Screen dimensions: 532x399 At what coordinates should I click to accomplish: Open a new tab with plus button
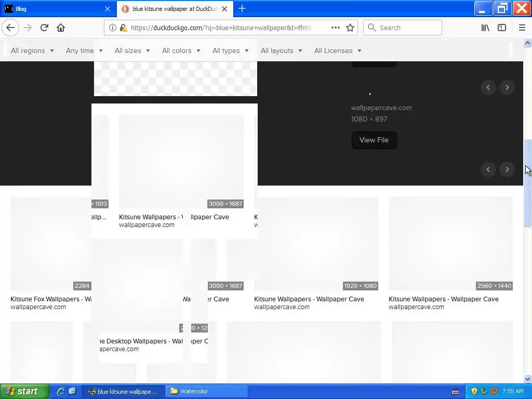tap(242, 8)
